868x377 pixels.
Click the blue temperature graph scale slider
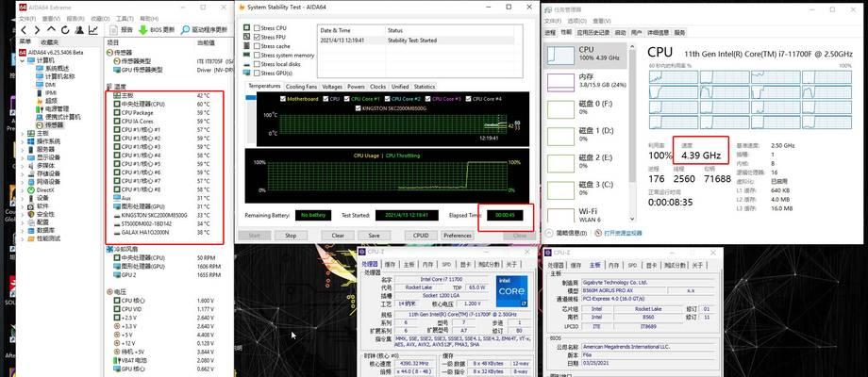pos(251,98)
